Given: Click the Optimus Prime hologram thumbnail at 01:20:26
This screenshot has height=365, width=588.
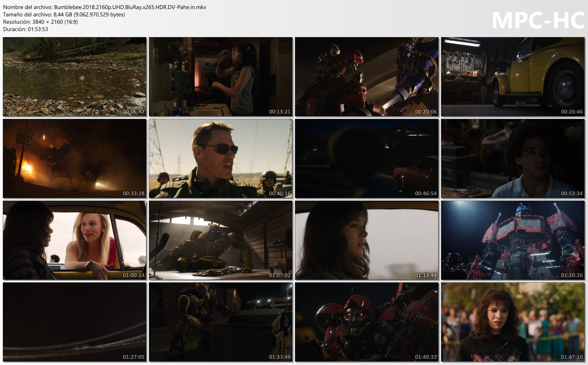Looking at the screenshot, I should click(513, 240).
